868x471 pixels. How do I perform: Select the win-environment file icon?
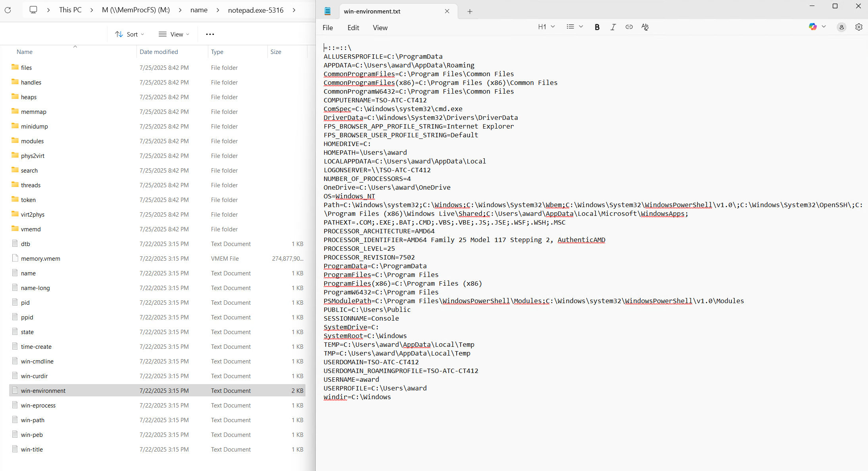tap(15, 390)
